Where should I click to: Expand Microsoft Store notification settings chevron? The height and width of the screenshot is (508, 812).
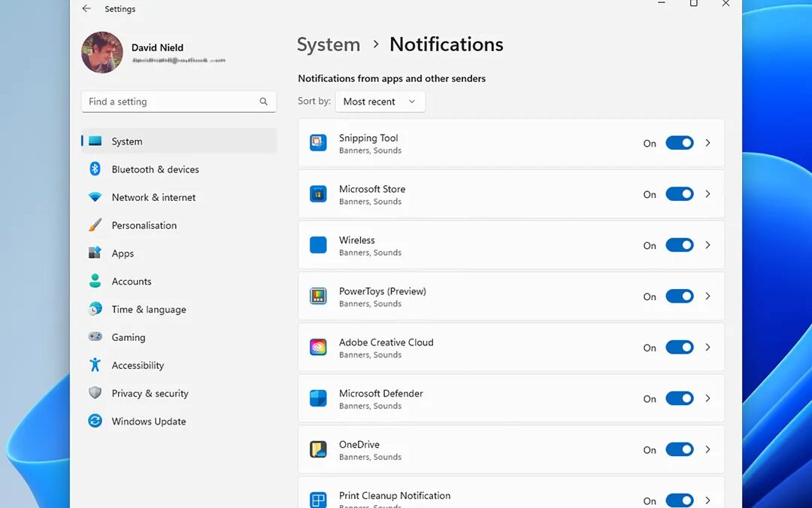pyautogui.click(x=707, y=194)
